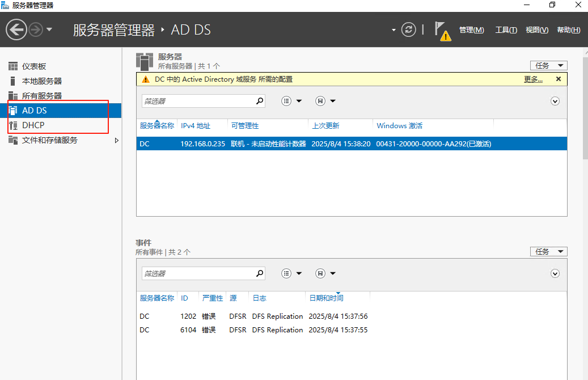
Task: Click activation ID 00431-20000-00000-AA292 cell
Action: point(434,143)
